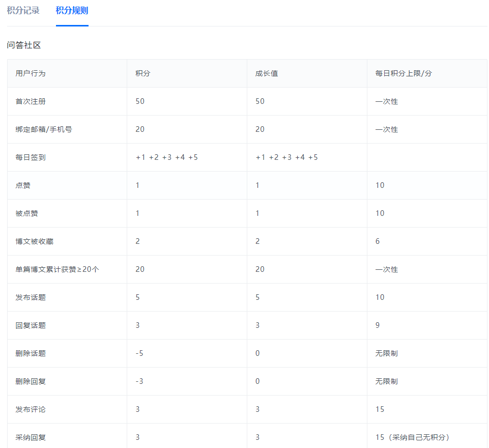The image size is (489, 448).
Task: Click the 博文被收藏 row label
Action: [x=34, y=241]
